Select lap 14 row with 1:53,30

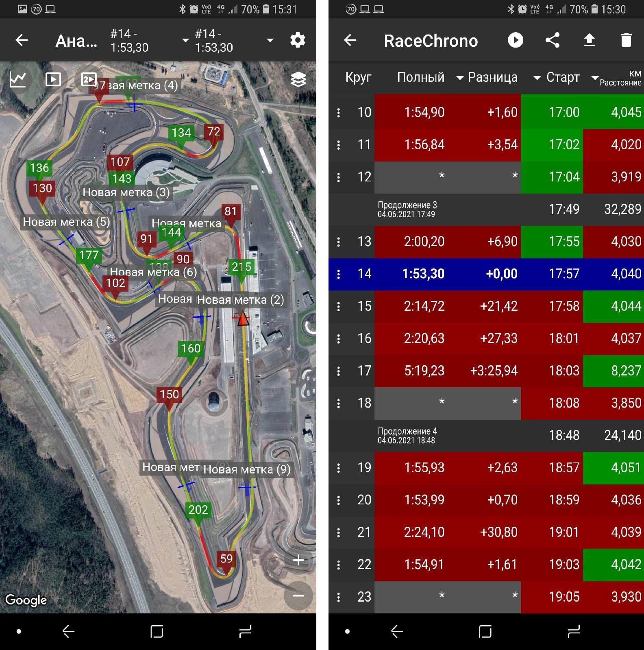[x=486, y=274]
